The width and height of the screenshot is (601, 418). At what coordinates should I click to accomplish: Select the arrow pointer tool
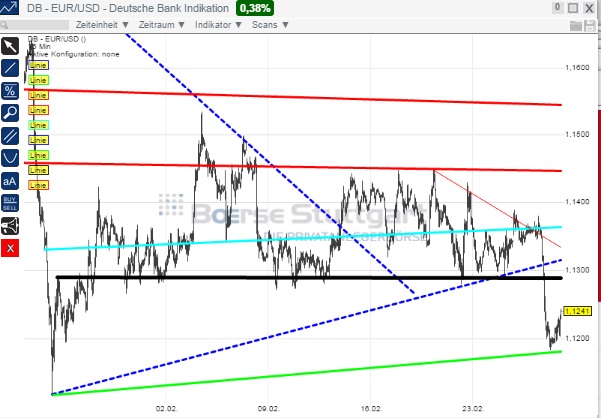click(x=10, y=46)
